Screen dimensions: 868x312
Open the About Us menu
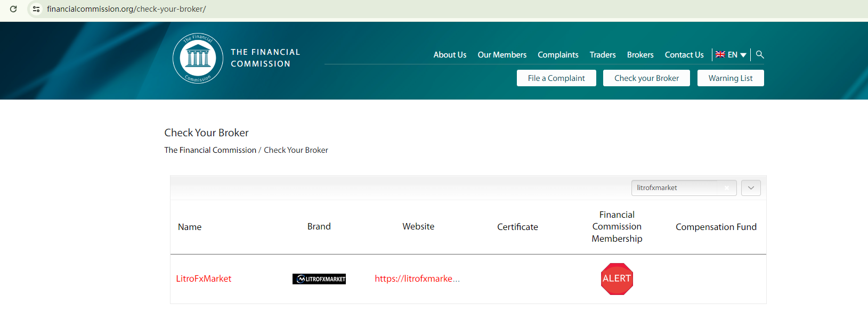(450, 55)
